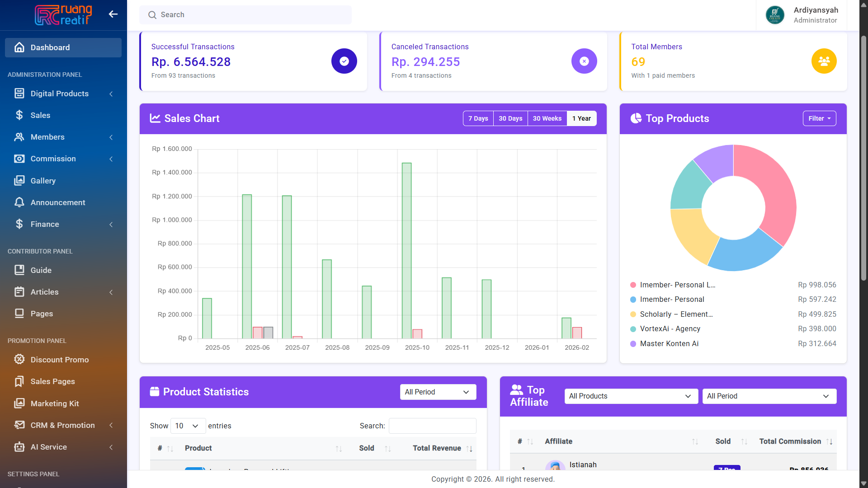Collapse the sidebar with the back arrow
This screenshot has width=868, height=488.
[113, 14]
